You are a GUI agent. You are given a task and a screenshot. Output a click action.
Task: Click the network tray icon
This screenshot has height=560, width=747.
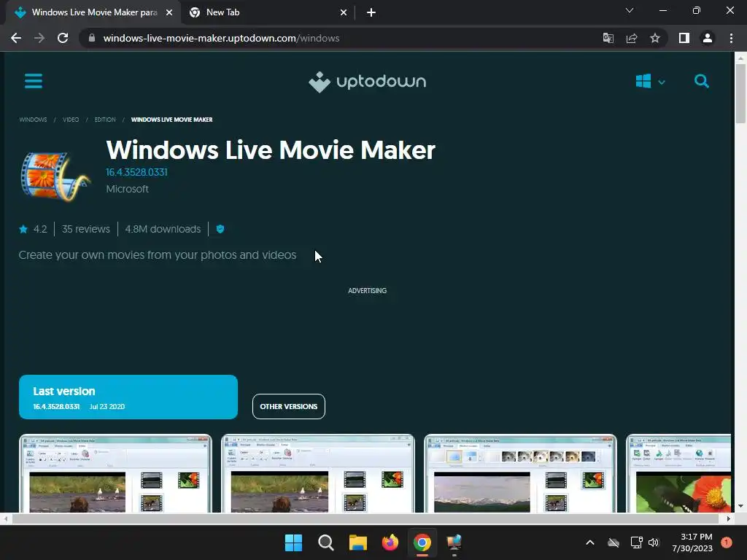636,542
